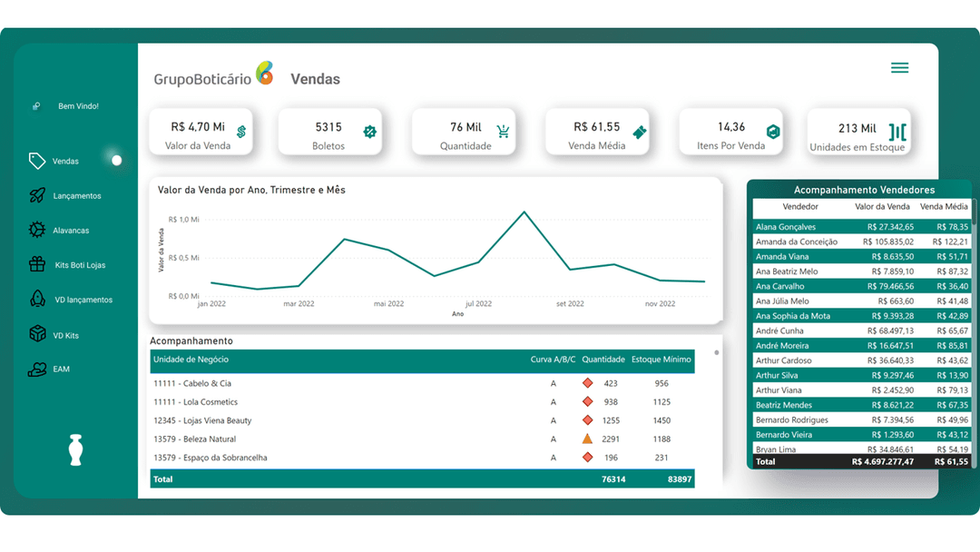The width and height of the screenshot is (980, 552).
Task: Select the Beatriz Mendes vendor row
Action: coord(862,405)
